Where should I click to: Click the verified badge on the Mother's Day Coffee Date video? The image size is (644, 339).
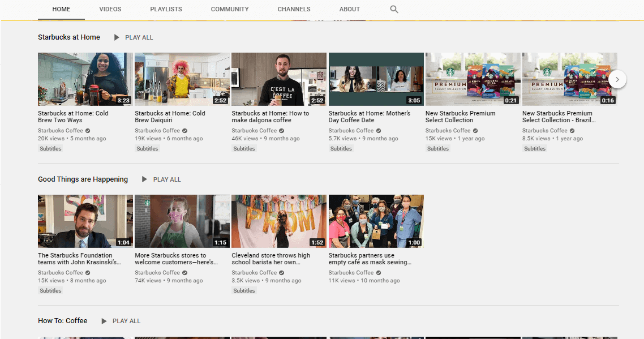[379, 130]
